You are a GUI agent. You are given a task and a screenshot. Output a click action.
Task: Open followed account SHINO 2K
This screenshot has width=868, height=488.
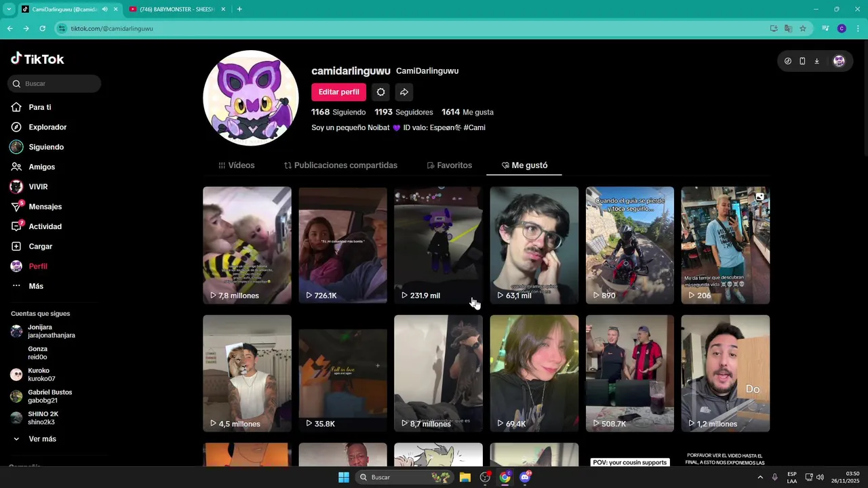(x=34, y=418)
